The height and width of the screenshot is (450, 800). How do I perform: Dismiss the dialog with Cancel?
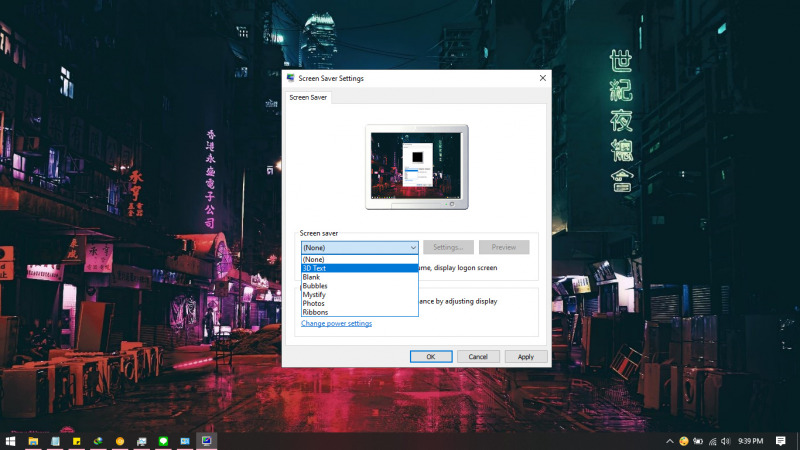(478, 357)
